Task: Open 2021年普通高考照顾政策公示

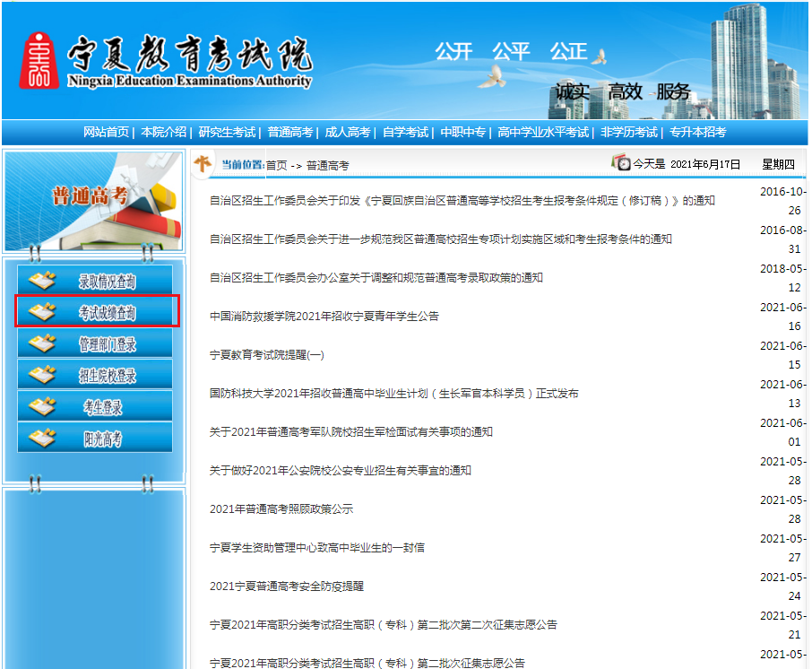Action: point(281,508)
